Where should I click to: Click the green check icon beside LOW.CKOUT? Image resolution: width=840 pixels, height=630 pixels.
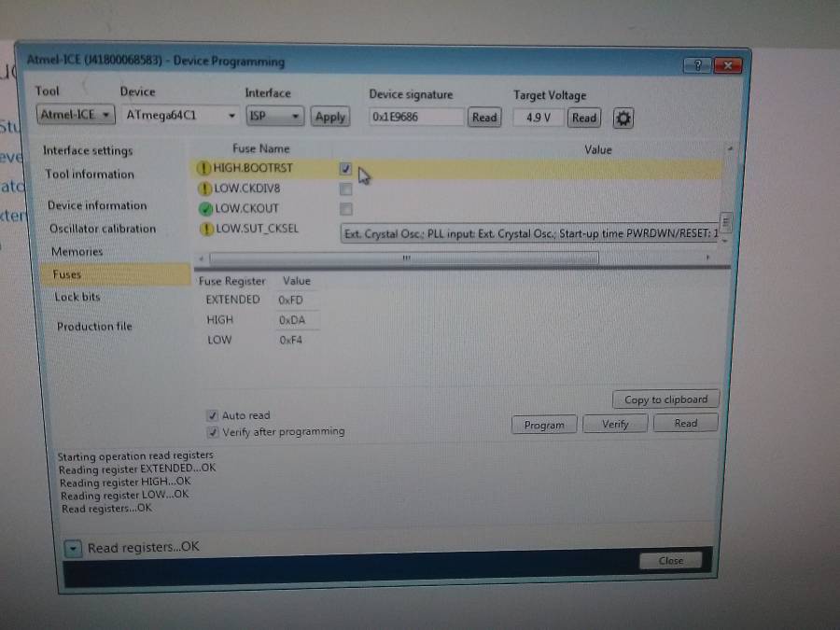(x=205, y=209)
